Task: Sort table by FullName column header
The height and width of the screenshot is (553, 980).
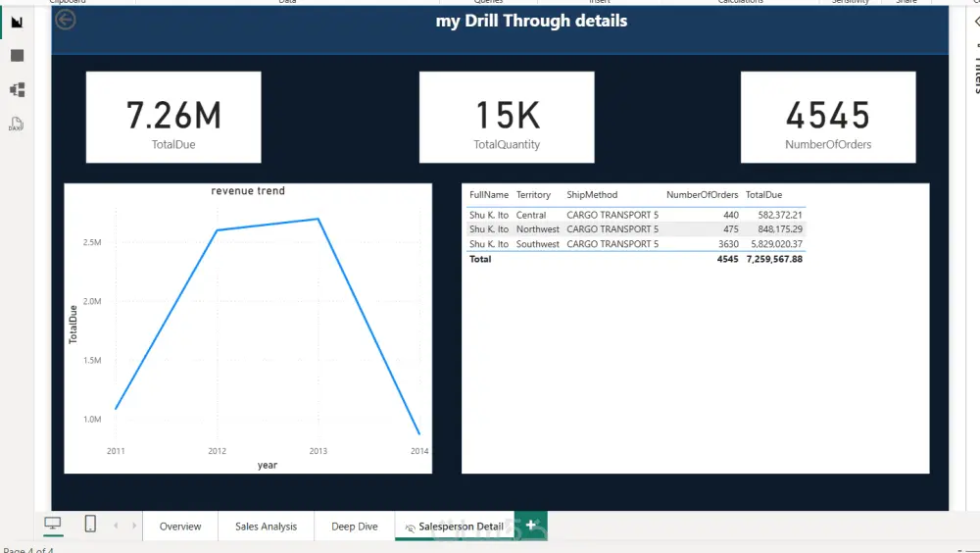Action: click(489, 194)
